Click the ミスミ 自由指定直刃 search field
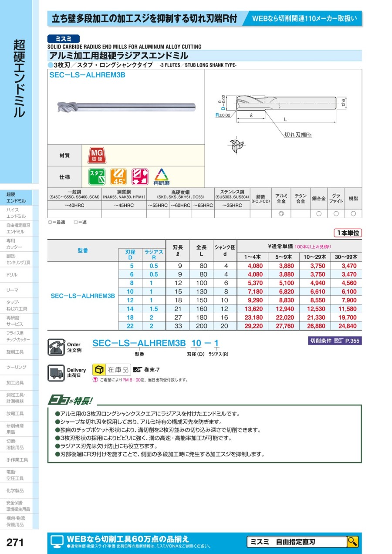Viewport: 392px width, 554px height. (297, 542)
